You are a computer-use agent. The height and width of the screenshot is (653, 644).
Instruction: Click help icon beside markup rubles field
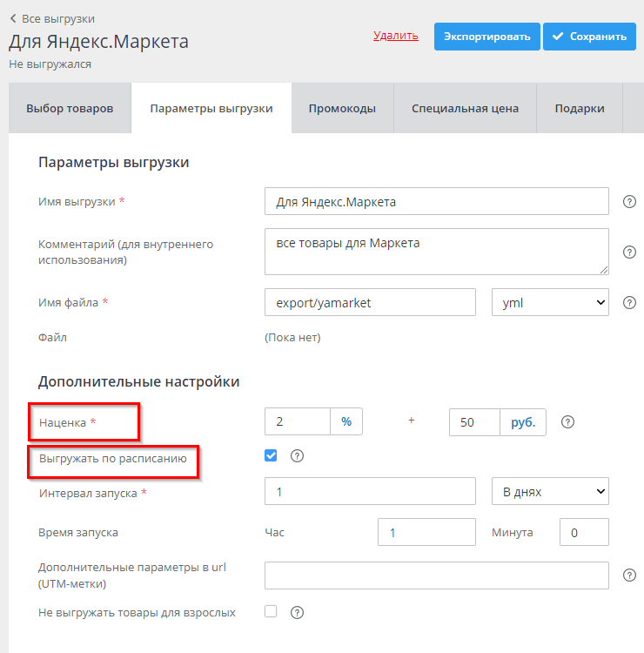pyautogui.click(x=568, y=422)
